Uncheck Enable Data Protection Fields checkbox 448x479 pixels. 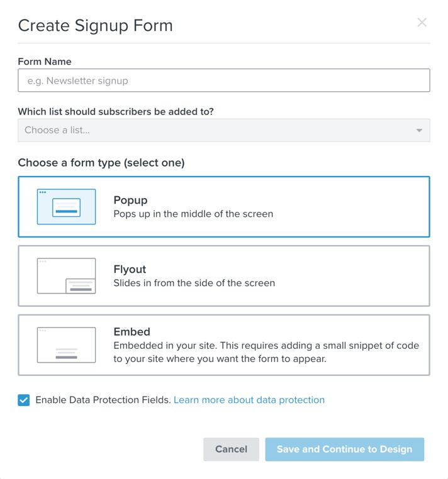click(23, 400)
